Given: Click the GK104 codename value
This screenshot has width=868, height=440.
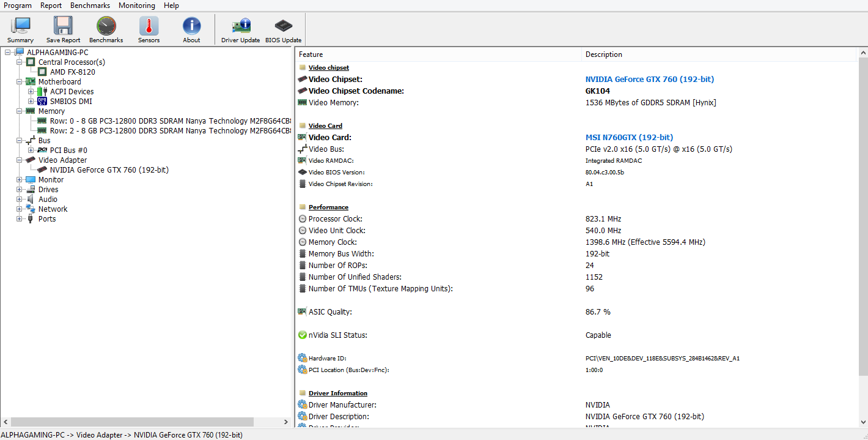Looking at the screenshot, I should click(x=597, y=91).
